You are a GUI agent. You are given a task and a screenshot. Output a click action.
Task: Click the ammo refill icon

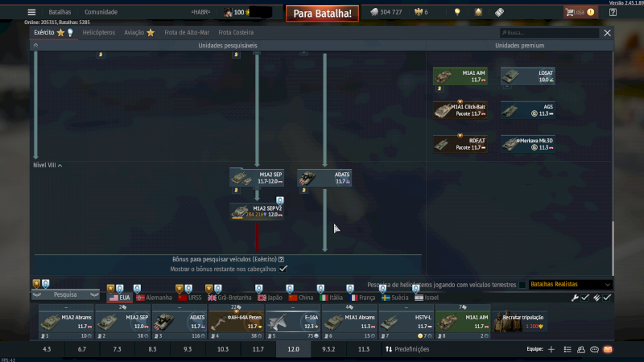(597, 298)
